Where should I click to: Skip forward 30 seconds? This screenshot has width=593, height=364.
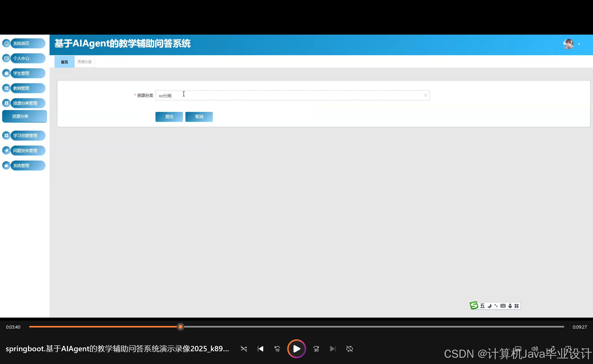(x=316, y=349)
